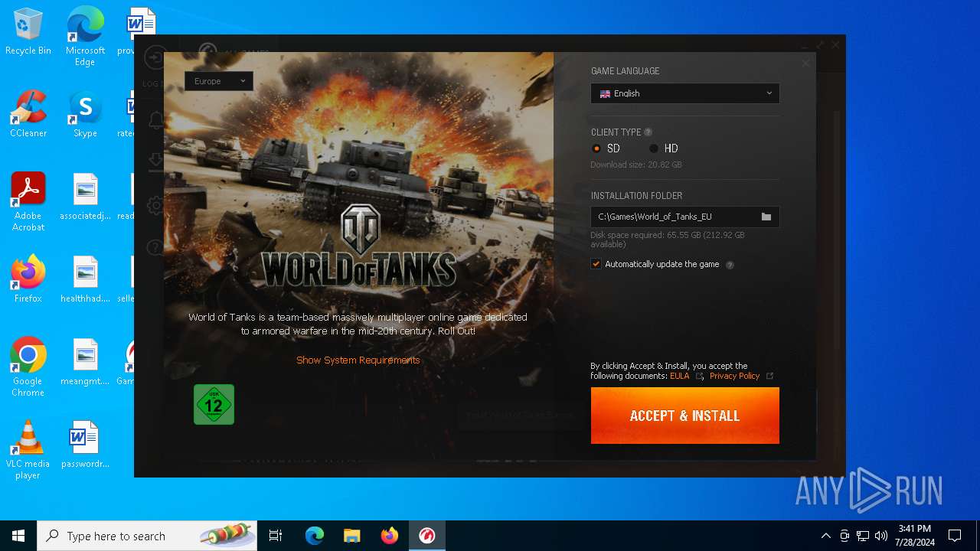Open the Privacy Policy link
The image size is (980, 551).
(x=734, y=376)
